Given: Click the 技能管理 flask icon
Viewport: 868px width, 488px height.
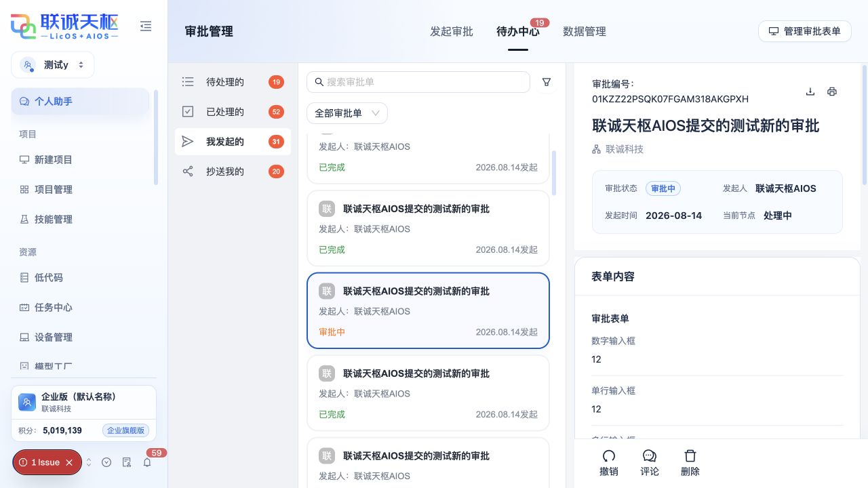Looking at the screenshot, I should click(24, 220).
